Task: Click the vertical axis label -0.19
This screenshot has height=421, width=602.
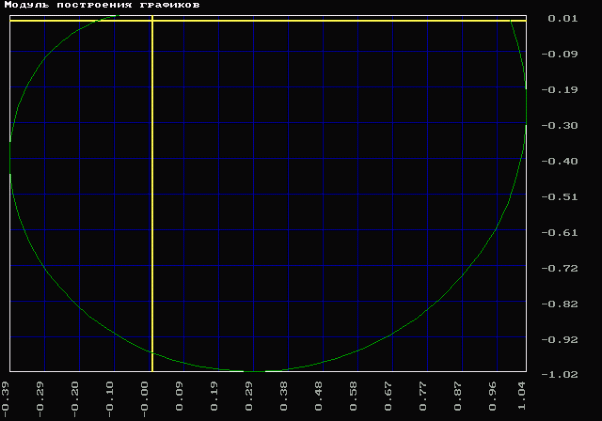Action: 559,90
